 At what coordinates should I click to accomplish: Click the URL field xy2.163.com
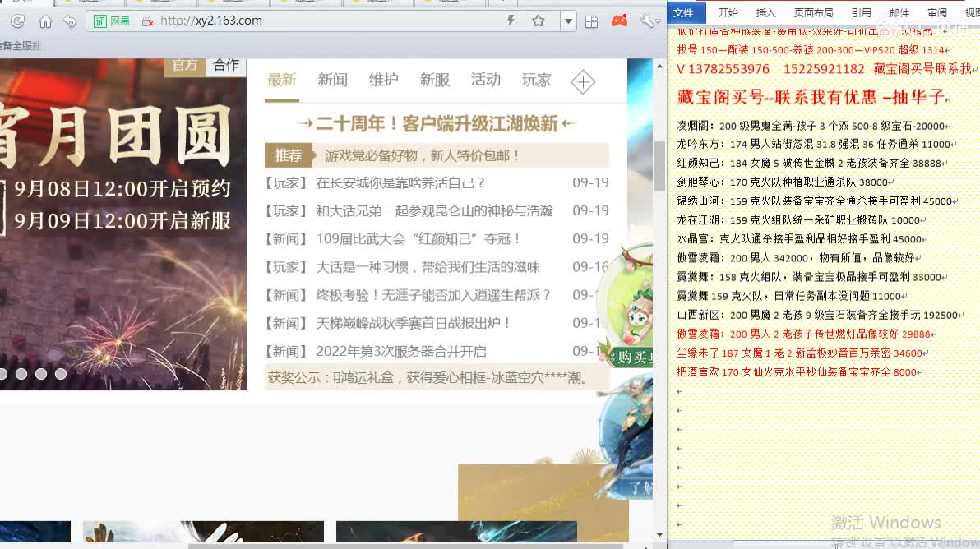pos(210,21)
